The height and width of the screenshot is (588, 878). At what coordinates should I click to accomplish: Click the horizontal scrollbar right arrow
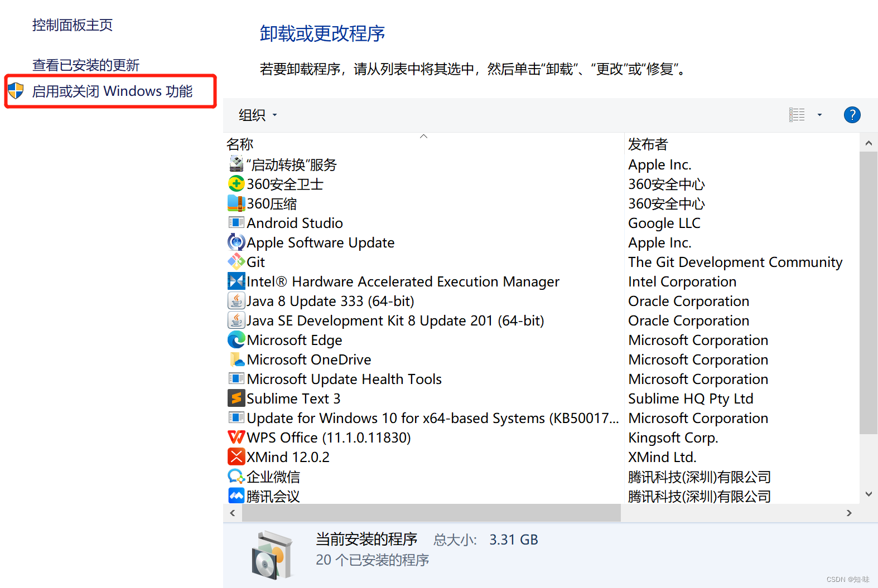click(849, 513)
